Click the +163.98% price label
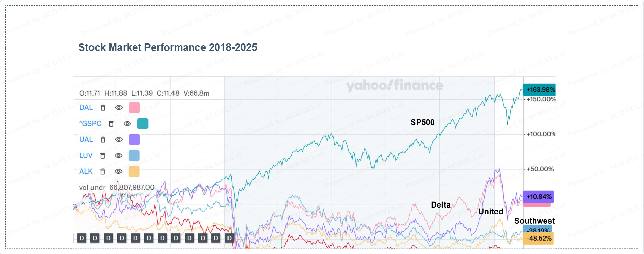Image resolution: width=644 pixels, height=254 pixels. pos(539,90)
